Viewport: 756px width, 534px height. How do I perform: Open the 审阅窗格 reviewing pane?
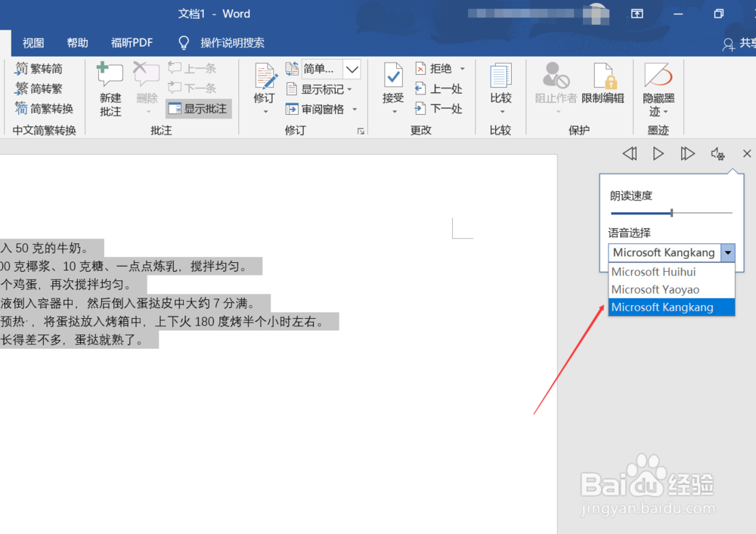click(x=315, y=110)
